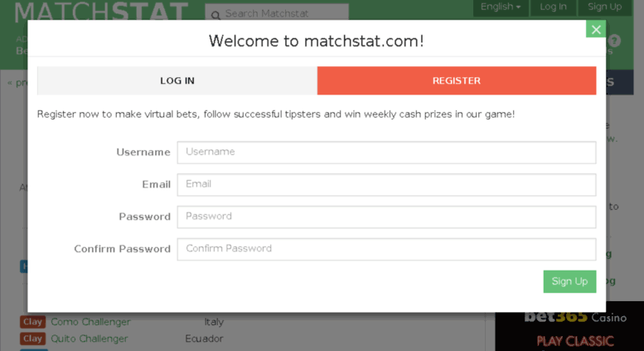Image resolution: width=644 pixels, height=351 pixels.
Task: Close the welcome dialog with X icon
Action: pos(596,29)
